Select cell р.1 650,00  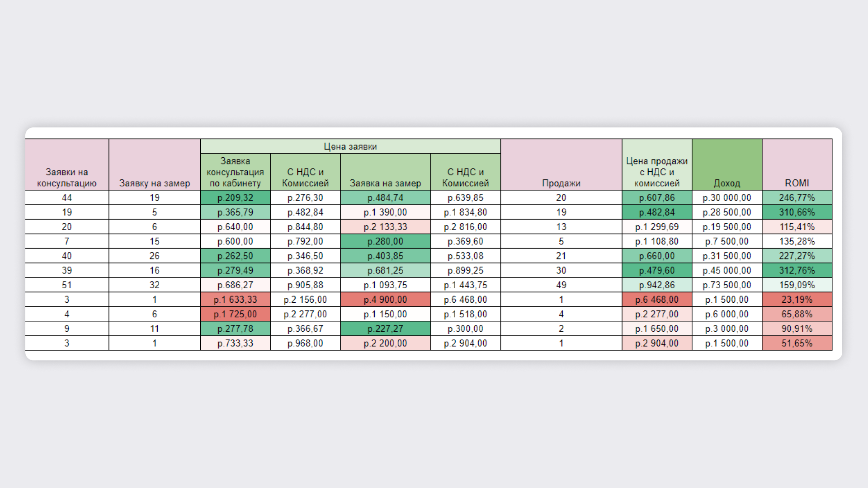pyautogui.click(x=657, y=328)
